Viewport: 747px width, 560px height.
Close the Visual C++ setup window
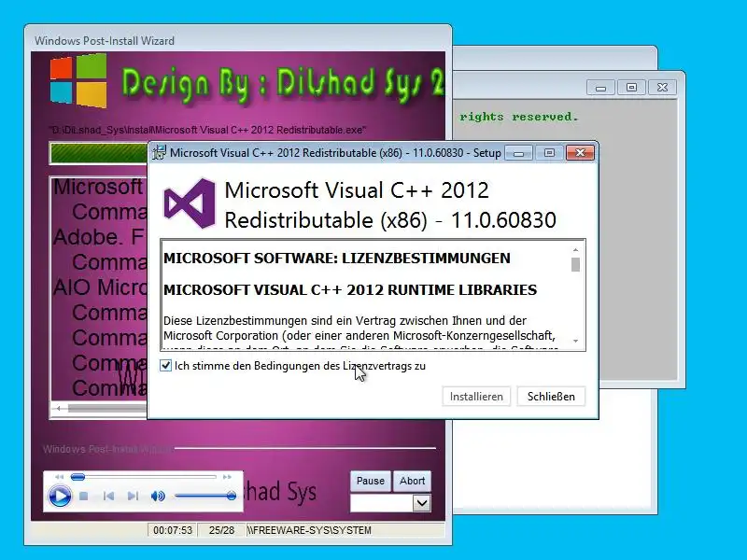pyautogui.click(x=580, y=153)
